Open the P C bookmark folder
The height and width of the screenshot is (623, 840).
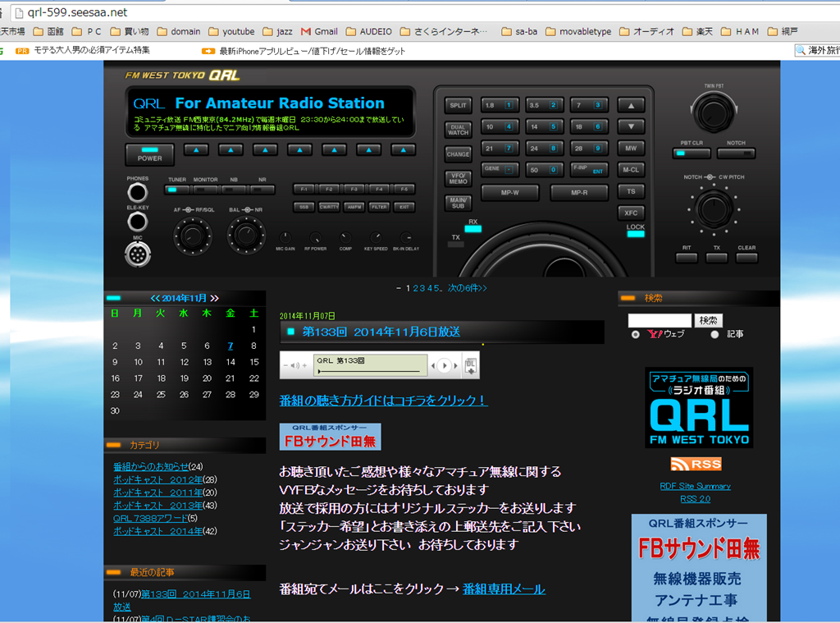point(86,32)
